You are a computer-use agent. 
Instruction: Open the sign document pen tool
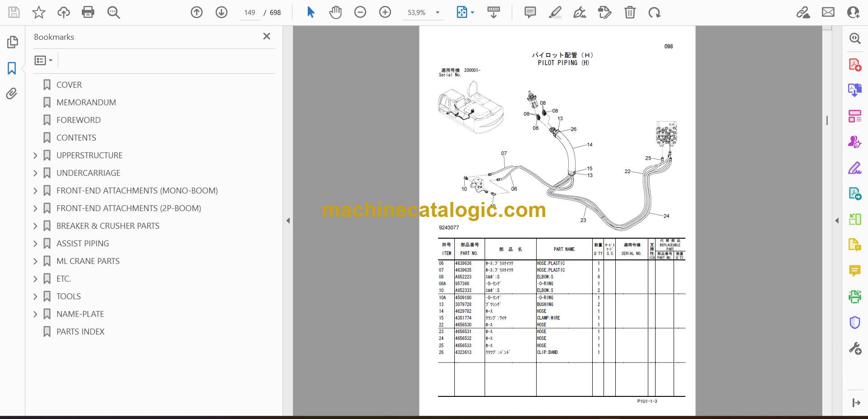580,12
